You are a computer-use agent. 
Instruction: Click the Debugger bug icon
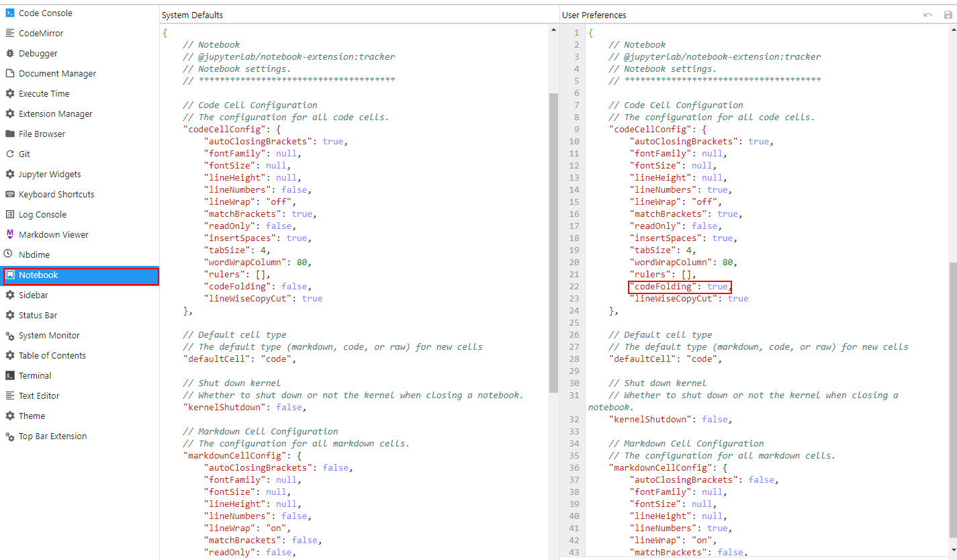[x=11, y=53]
